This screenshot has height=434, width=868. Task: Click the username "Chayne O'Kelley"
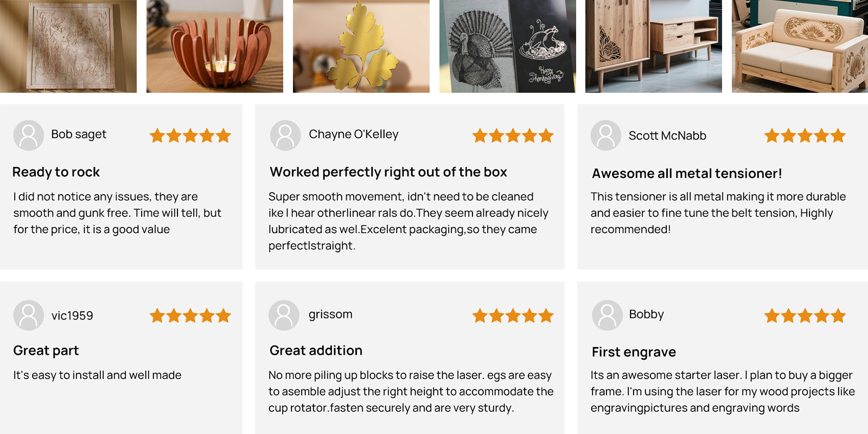pos(354,134)
